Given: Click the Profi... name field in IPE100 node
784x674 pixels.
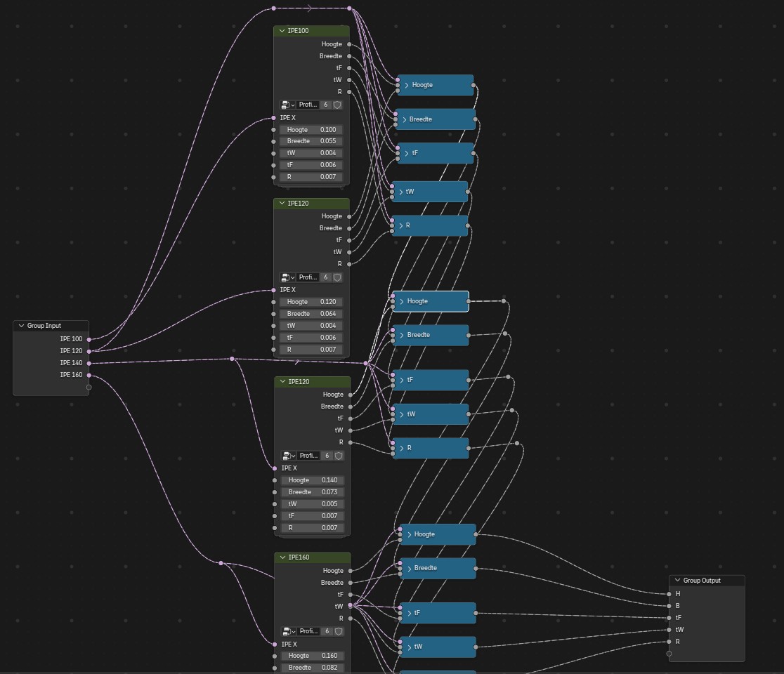Looking at the screenshot, I should 308,105.
